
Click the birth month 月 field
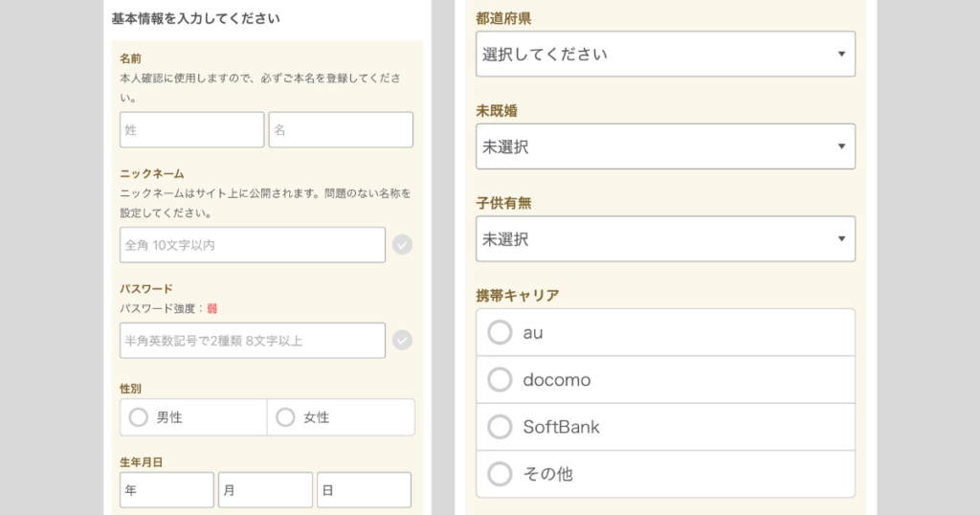coord(266,490)
